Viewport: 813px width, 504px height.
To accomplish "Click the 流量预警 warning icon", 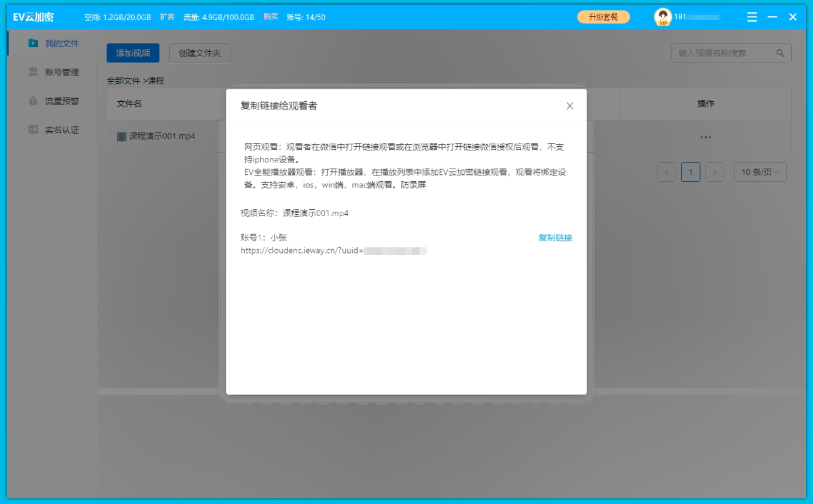I will 33,101.
